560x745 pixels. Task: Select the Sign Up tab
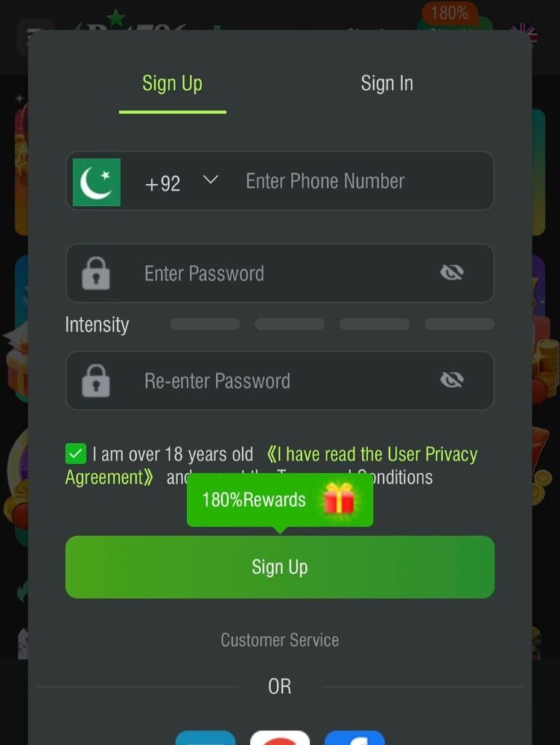[172, 84]
